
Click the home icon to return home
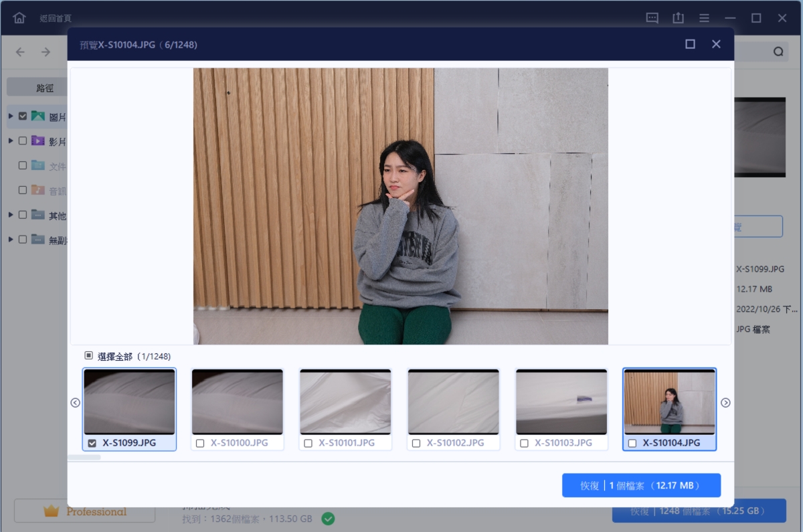[19, 18]
